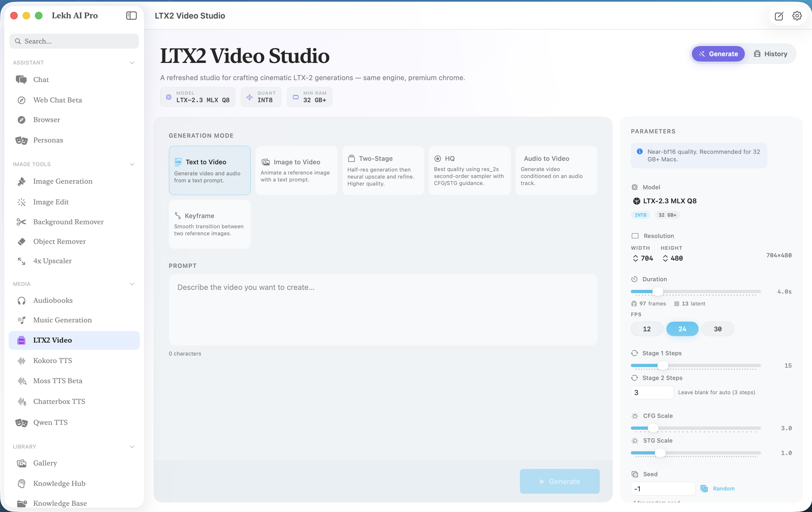Click the INT8 badge under Model

[x=640, y=215]
